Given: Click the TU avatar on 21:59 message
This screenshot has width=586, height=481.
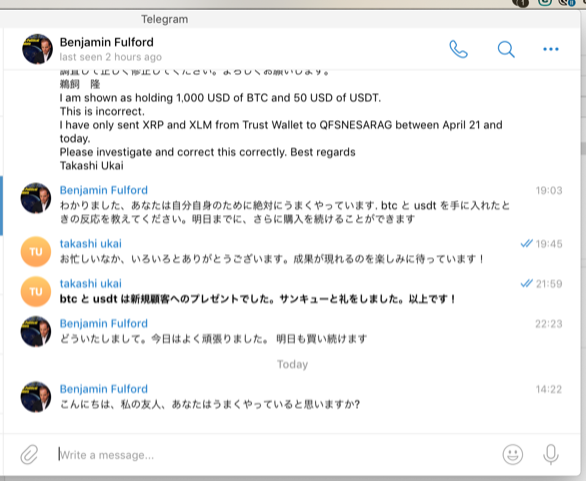Looking at the screenshot, I should point(36,292).
